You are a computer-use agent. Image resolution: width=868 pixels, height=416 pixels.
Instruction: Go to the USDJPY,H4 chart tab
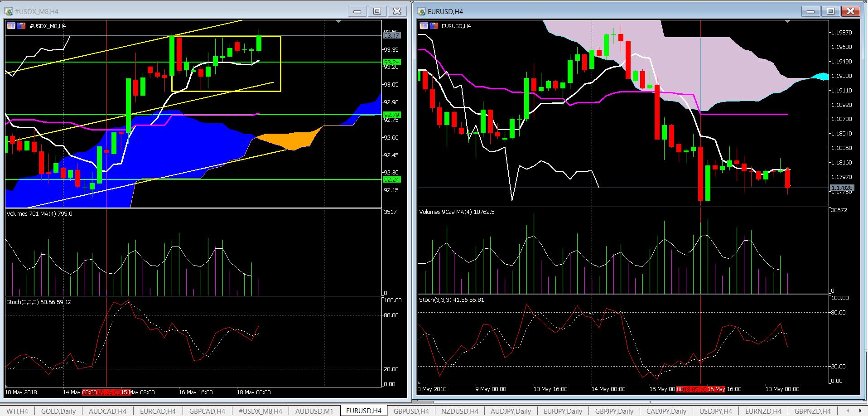(716, 411)
